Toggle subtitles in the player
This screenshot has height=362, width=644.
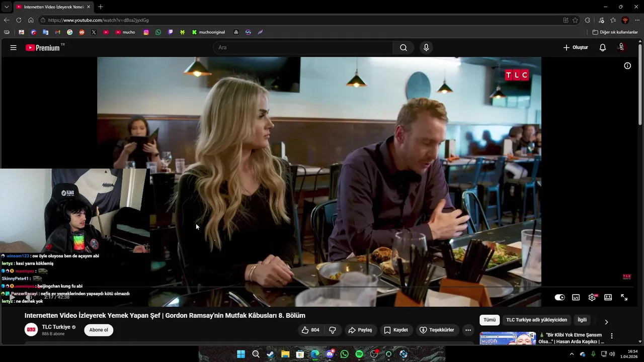point(576,297)
